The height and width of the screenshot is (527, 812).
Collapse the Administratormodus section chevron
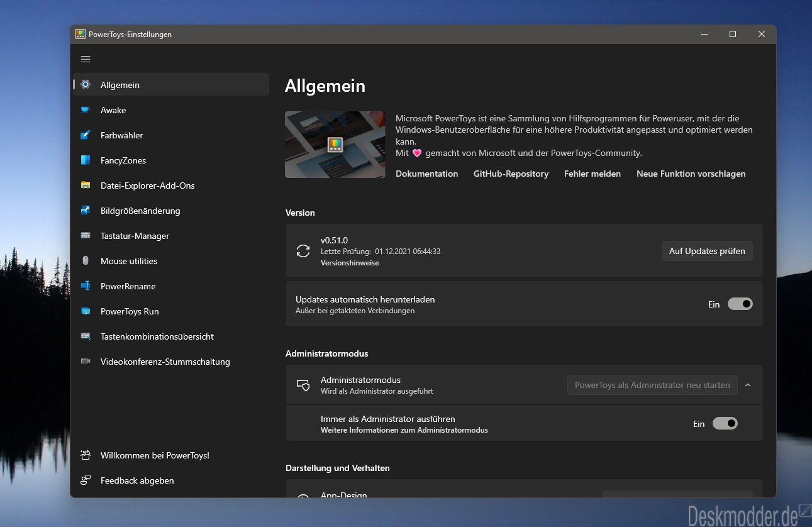pos(748,385)
